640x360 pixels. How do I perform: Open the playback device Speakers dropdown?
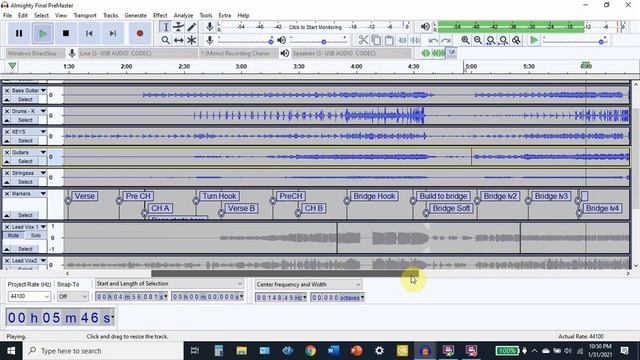351,53
